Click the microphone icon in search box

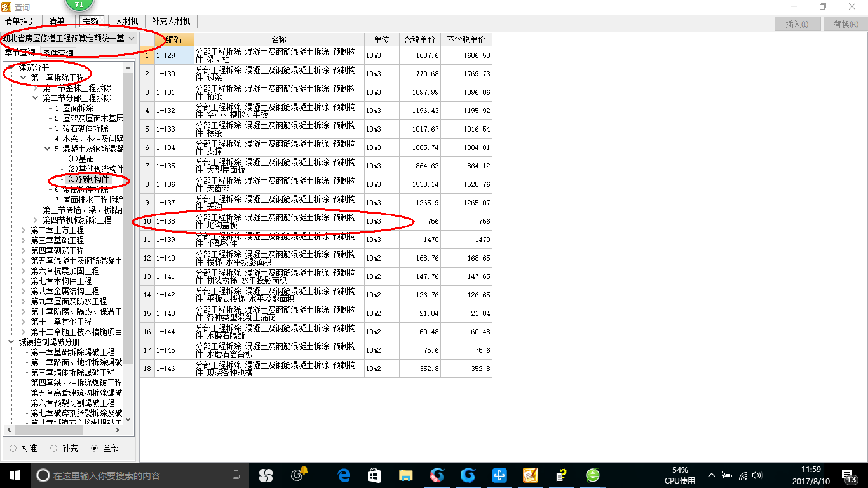(x=236, y=475)
